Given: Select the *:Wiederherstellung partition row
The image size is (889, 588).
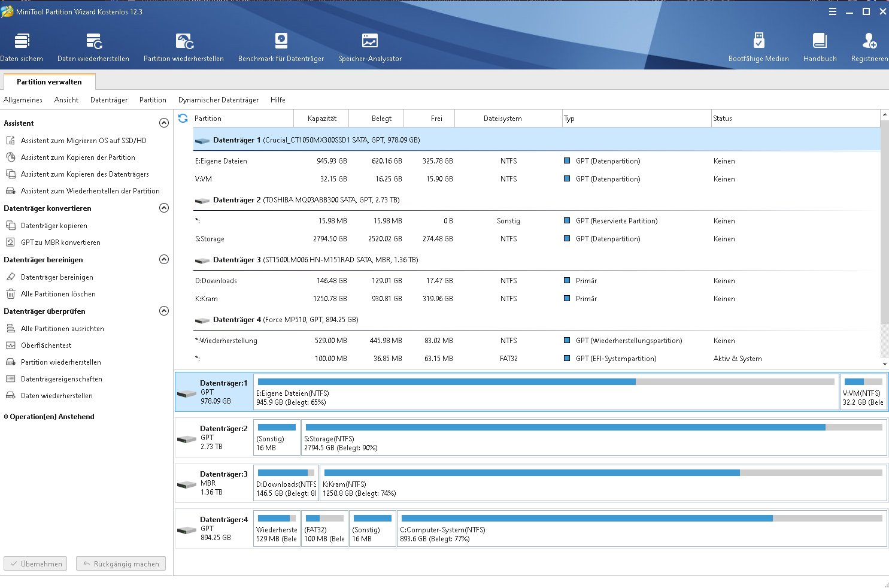Looking at the screenshot, I should coord(537,341).
